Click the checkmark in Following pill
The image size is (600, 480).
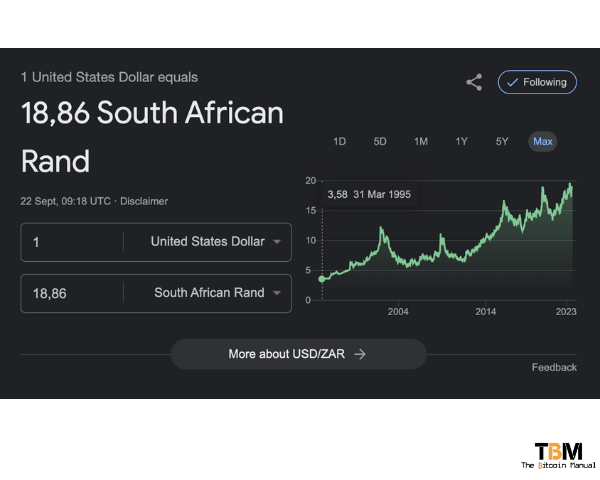click(512, 82)
